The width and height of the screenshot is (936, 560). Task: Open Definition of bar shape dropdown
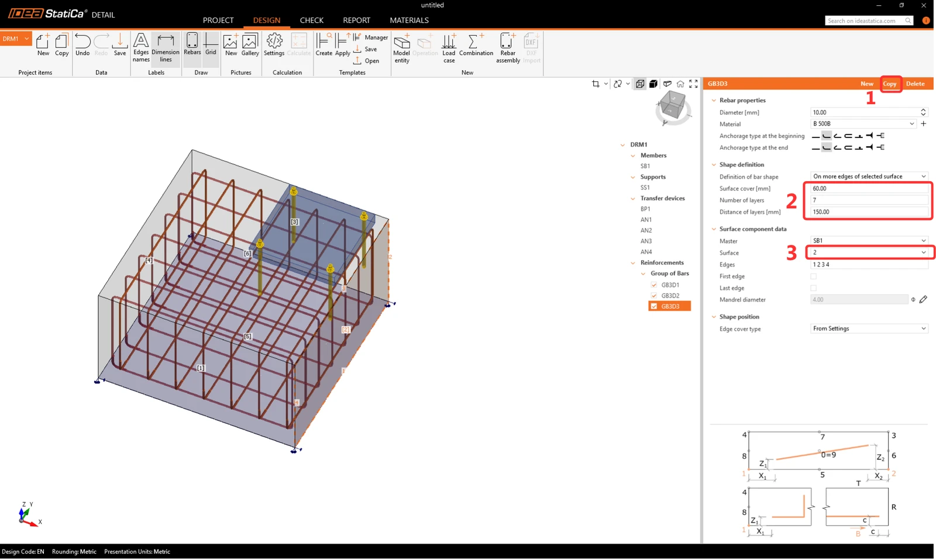pyautogui.click(x=869, y=177)
